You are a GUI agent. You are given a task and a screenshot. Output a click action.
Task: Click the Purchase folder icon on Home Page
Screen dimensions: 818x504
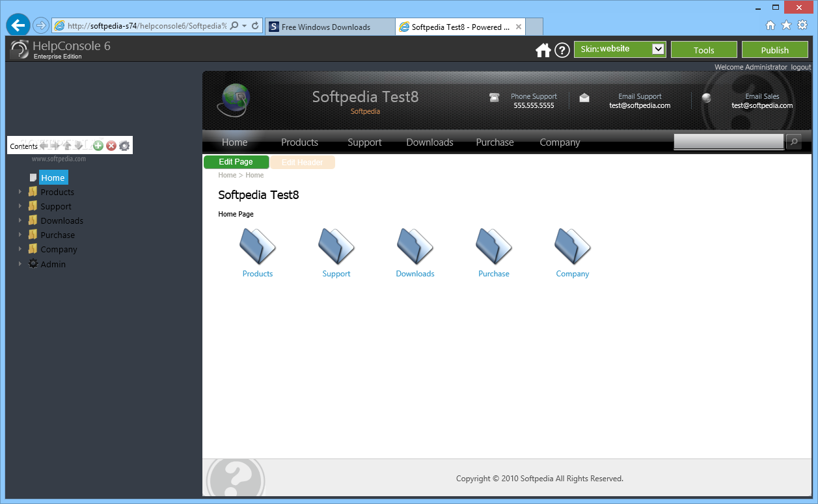click(494, 246)
